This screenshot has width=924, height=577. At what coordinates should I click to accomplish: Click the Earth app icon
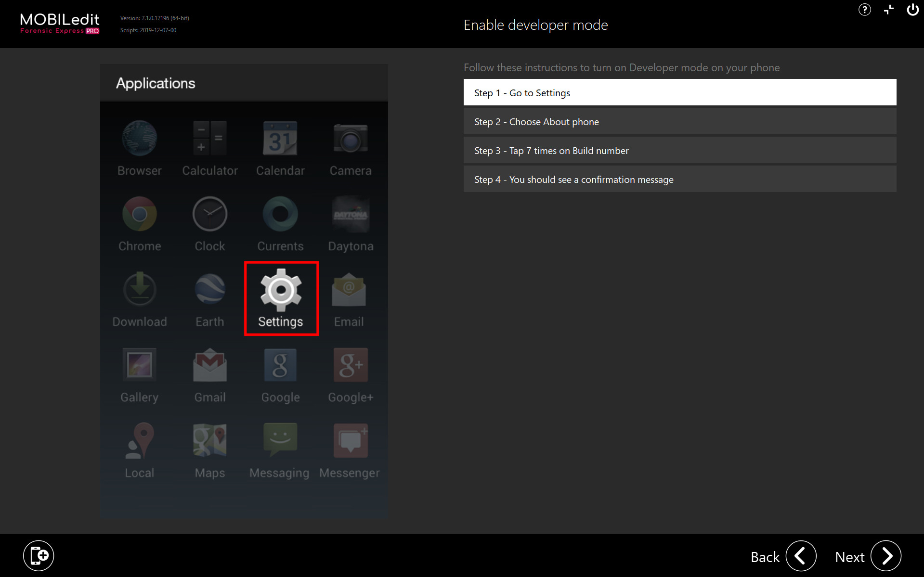coord(210,289)
